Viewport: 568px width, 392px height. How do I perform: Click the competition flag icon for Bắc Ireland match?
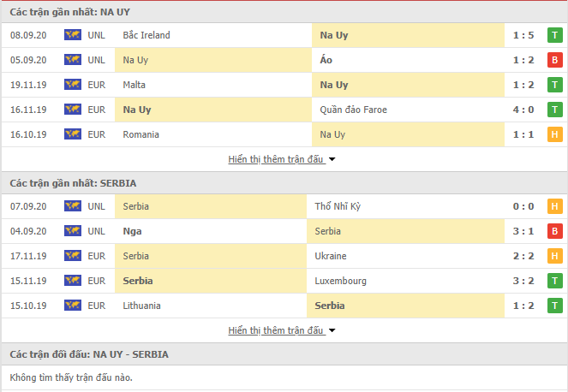pos(73,35)
